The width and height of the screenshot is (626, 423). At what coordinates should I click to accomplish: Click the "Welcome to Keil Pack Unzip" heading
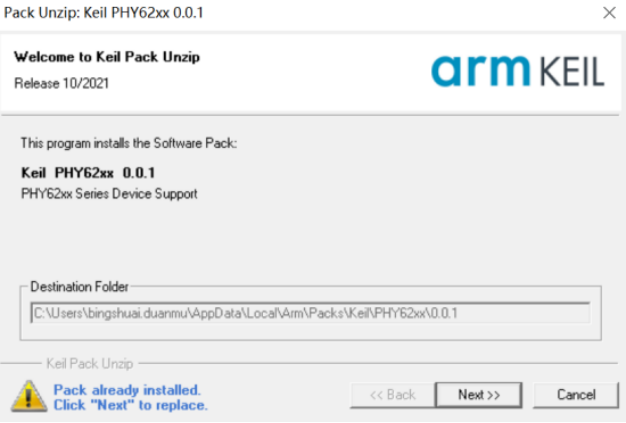pos(107,57)
